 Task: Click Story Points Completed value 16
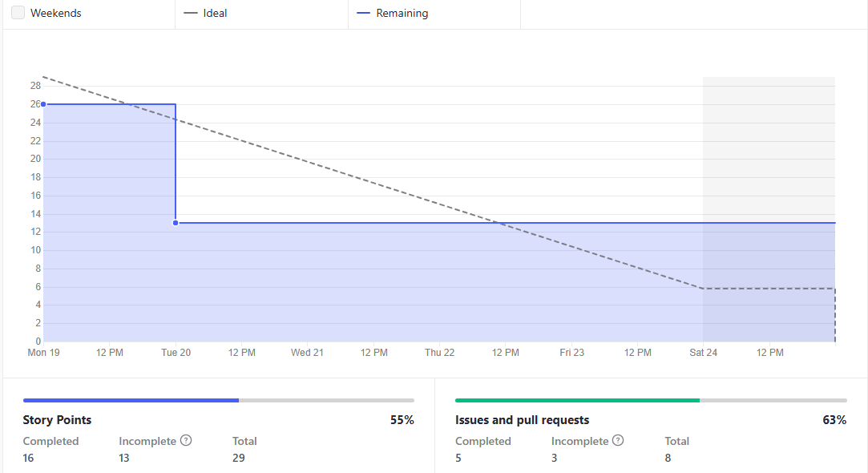[28, 458]
